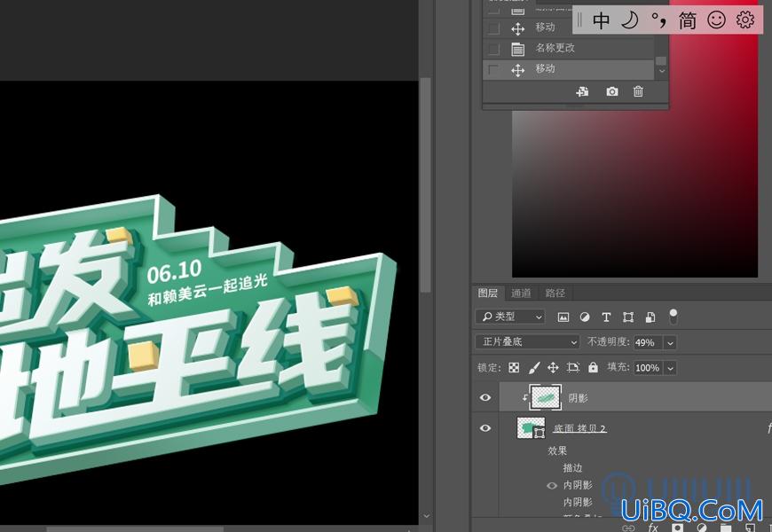Click the 描边 stroke effect entry

(573, 467)
